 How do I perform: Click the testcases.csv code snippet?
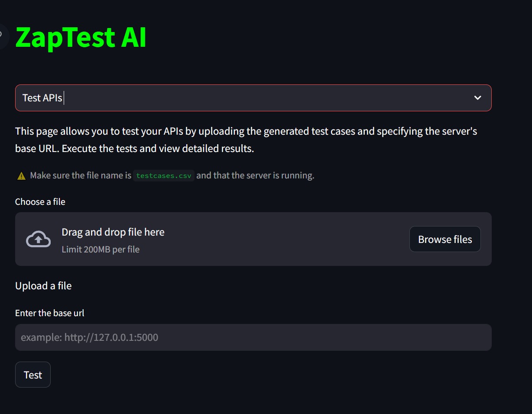[164, 176]
